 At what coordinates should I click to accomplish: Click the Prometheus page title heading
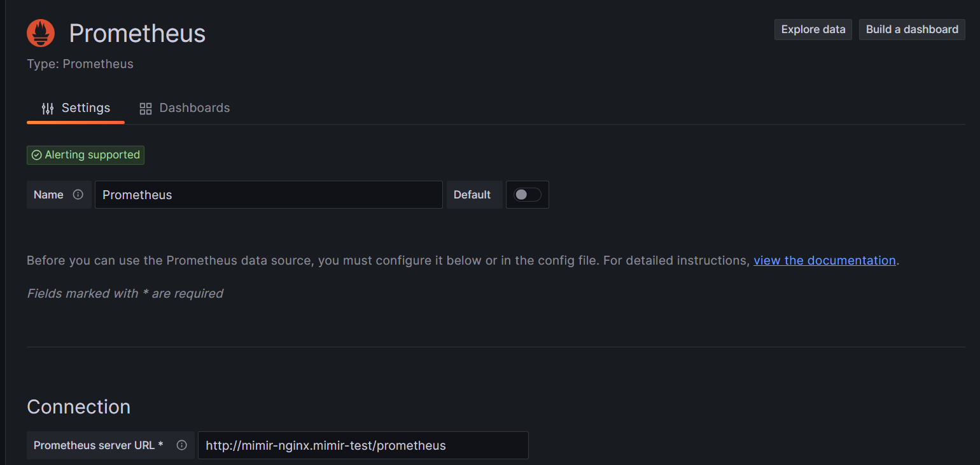(137, 33)
